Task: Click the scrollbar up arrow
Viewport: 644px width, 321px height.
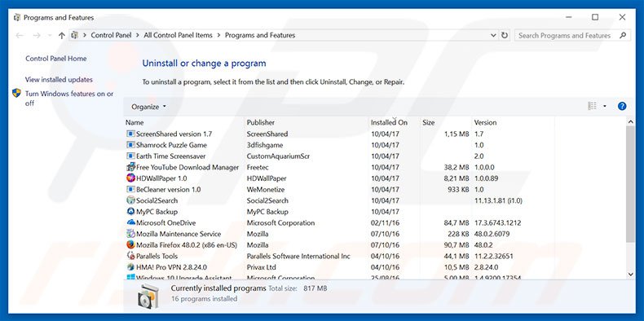Action: tap(630, 122)
